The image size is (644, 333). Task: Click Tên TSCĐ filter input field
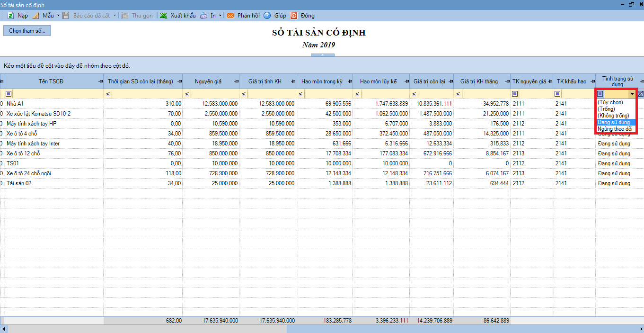pyautogui.click(x=58, y=94)
